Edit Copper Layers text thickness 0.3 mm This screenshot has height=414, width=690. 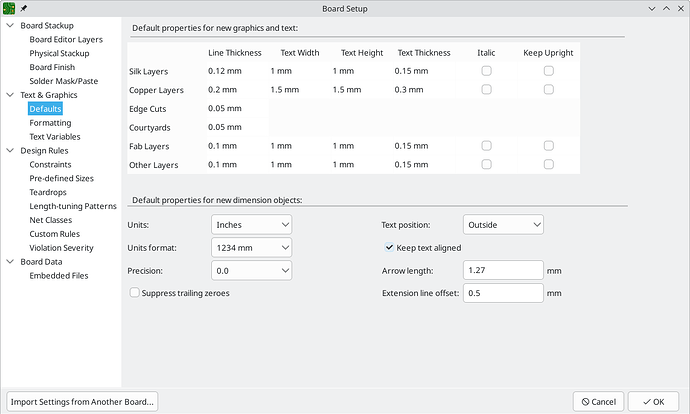(424, 90)
